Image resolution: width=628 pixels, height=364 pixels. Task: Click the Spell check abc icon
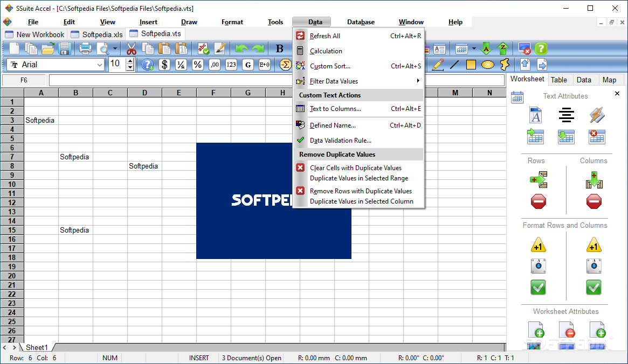tap(203, 49)
